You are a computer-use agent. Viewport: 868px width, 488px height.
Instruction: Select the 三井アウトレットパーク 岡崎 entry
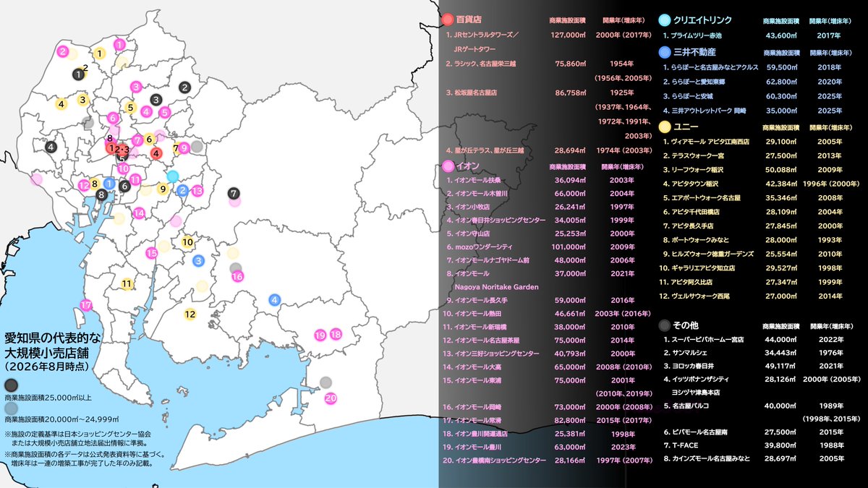click(705, 111)
